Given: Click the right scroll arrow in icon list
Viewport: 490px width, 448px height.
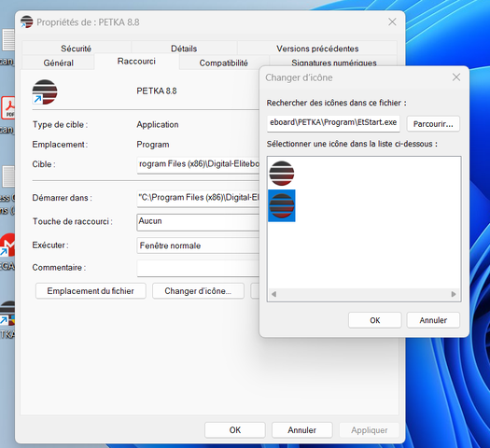Looking at the screenshot, I should 454,294.
